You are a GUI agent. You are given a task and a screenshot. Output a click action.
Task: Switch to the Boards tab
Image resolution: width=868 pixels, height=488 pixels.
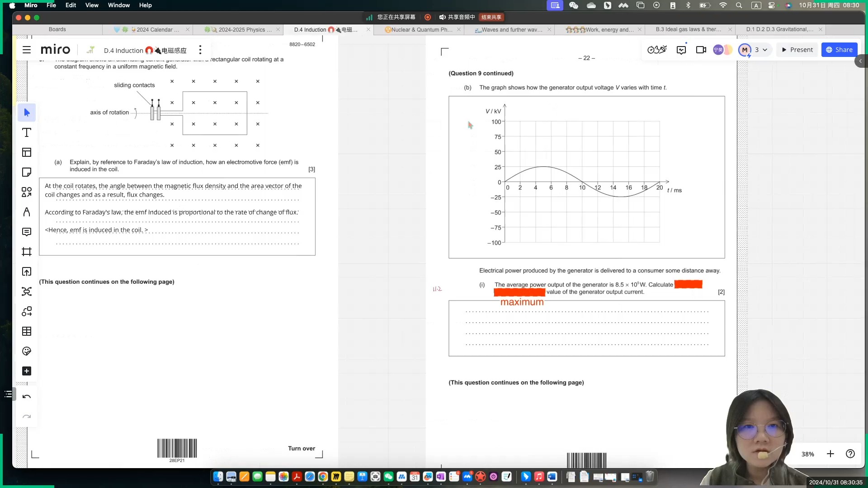point(57,29)
